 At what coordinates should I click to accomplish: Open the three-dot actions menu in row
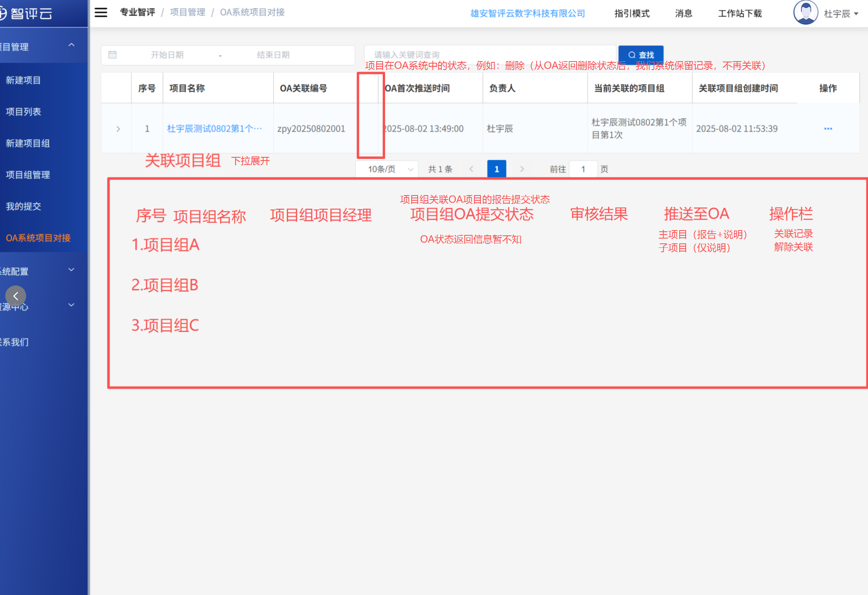[828, 129]
